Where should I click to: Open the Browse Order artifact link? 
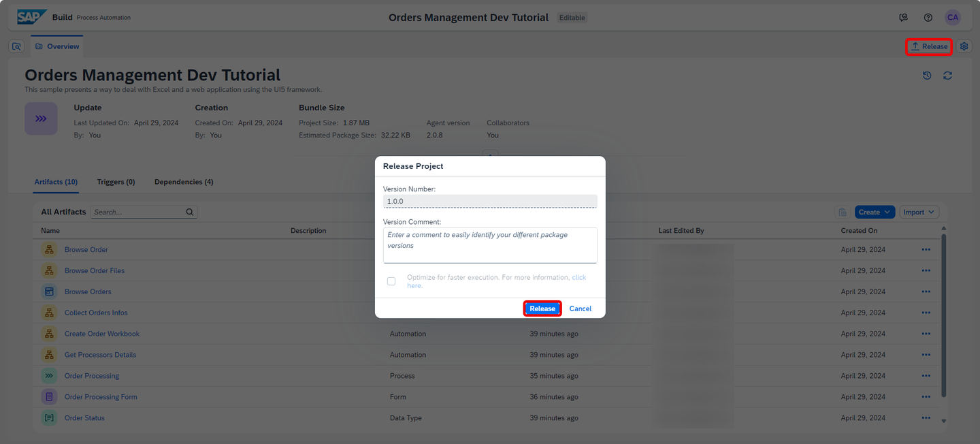[x=86, y=250]
